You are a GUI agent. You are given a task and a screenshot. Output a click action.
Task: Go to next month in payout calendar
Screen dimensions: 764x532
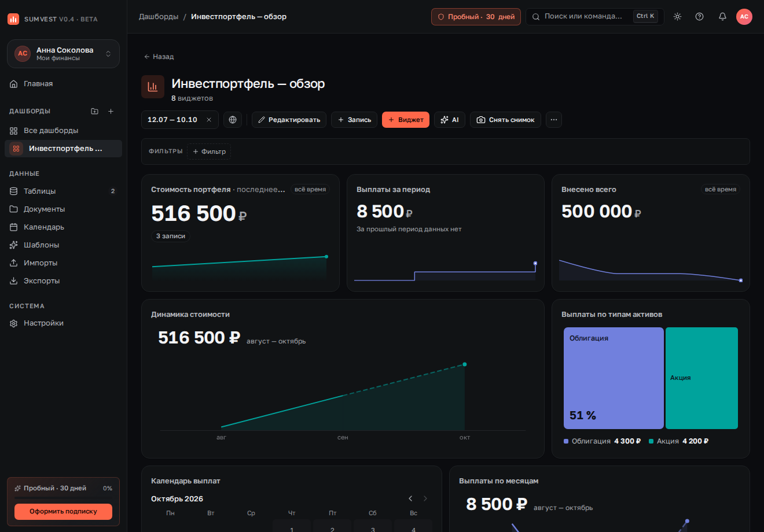point(425,498)
